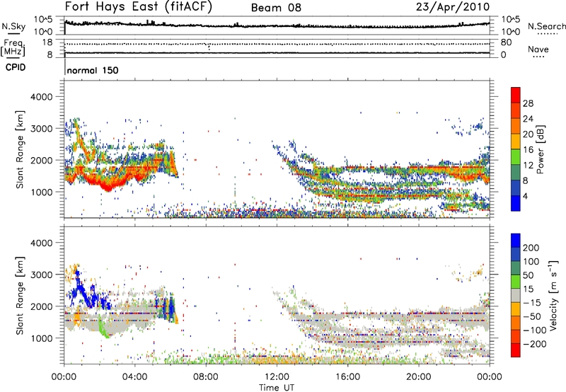
Task: Select the dark blue top velocity swatch
Action: pos(516,241)
